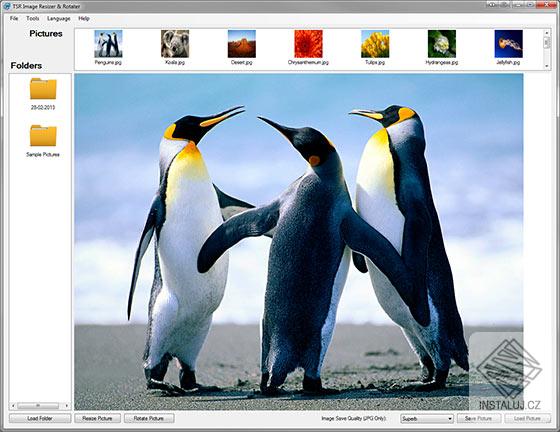Click the folders panel horizontal scrollbar thumb
The image size is (560, 432).
click(x=38, y=406)
